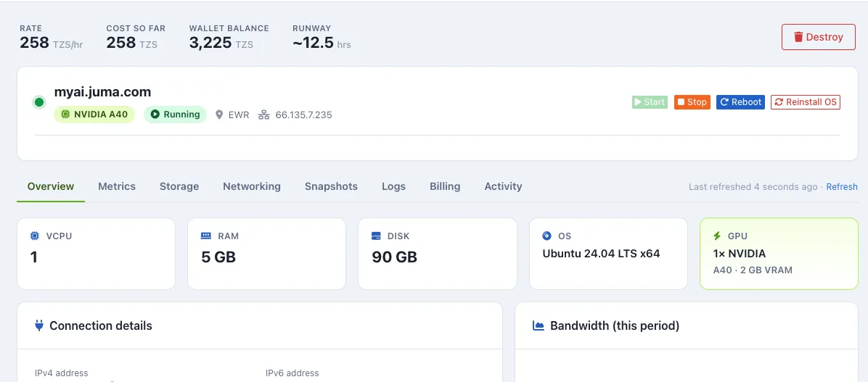Click the Refresh link
868x382 pixels.
point(841,187)
